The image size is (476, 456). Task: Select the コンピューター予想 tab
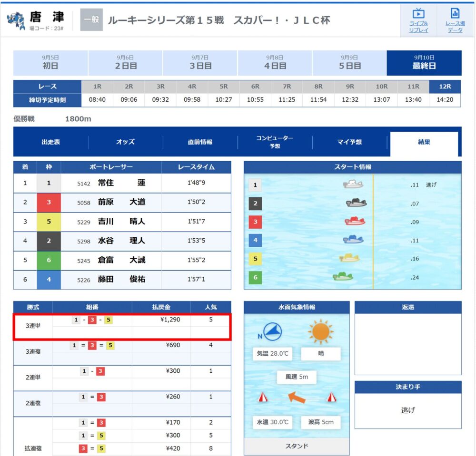coord(275,142)
